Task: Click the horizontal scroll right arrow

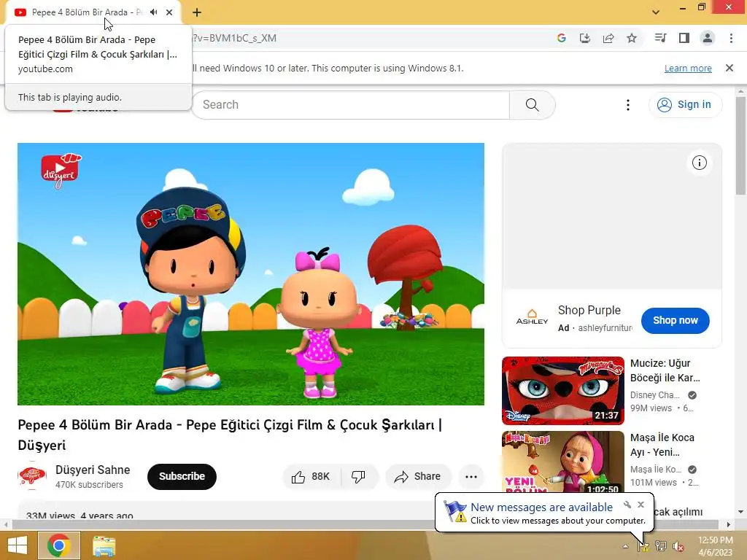Action: click(x=728, y=524)
